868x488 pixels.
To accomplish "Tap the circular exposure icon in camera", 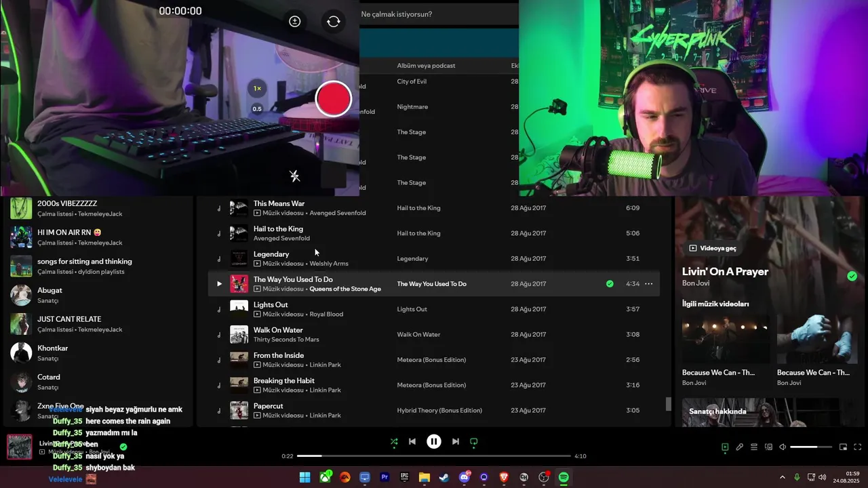I will [x=295, y=22].
